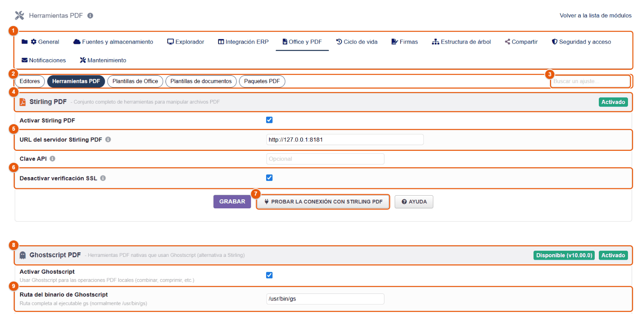Open Estructura de árbol tab
This screenshot has height=314, width=644.
pos(461,42)
